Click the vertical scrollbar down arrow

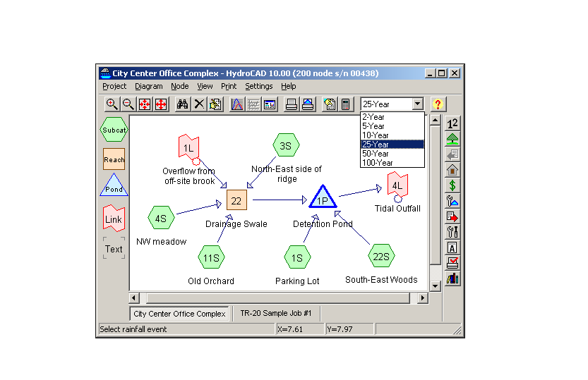pos(435,286)
